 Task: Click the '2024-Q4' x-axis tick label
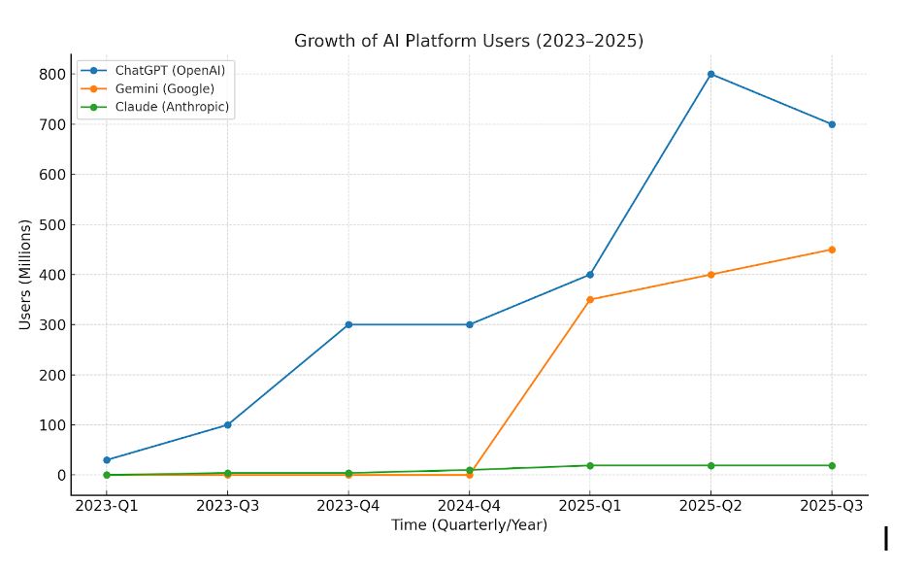pos(469,506)
